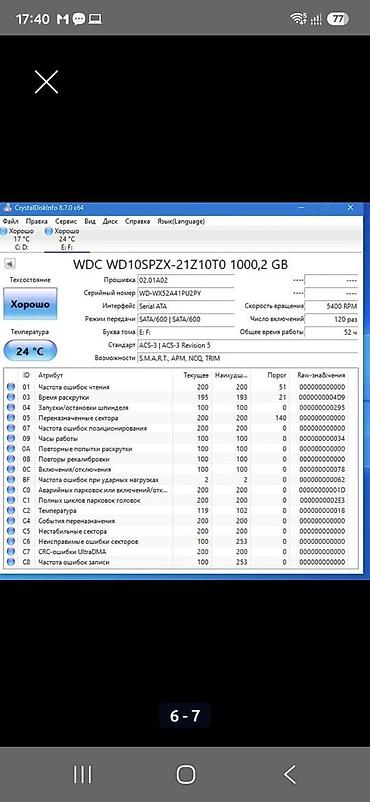Screen dimensions: 370x802
Task: Click status circle for Часы работы
Action: 11,439
